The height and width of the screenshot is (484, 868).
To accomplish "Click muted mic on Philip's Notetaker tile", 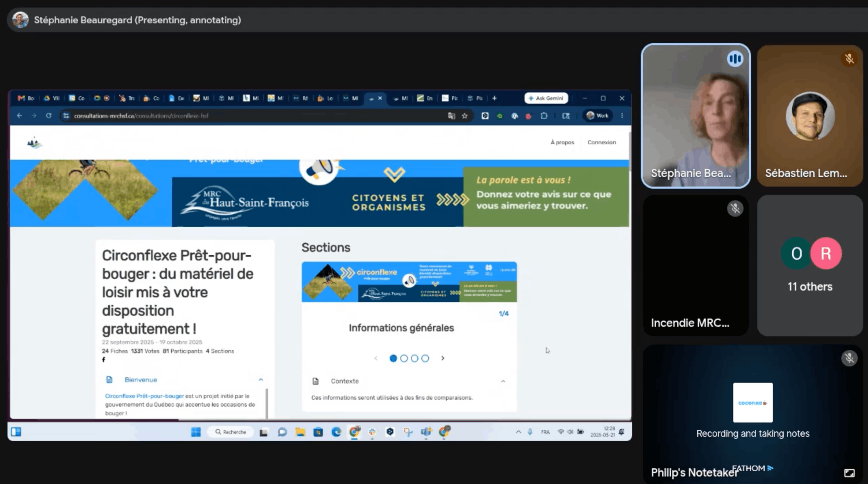I will 849,358.
